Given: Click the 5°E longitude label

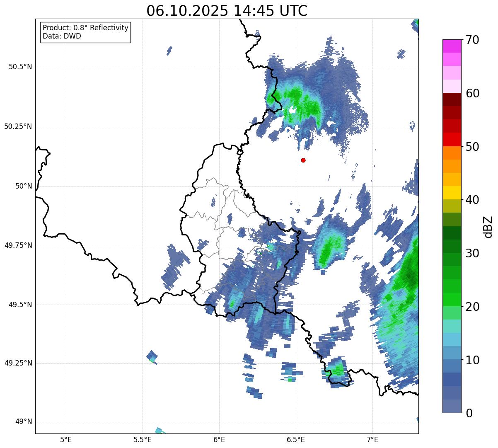Looking at the screenshot, I should [66, 439].
